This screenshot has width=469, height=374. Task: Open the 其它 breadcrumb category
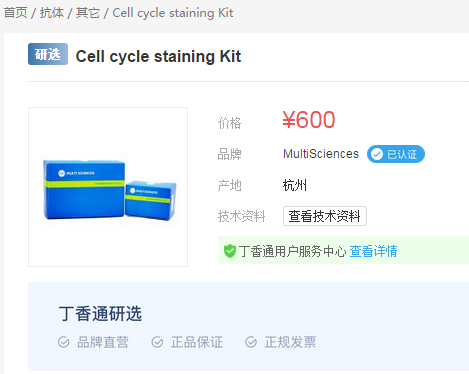pyautogui.click(x=88, y=13)
